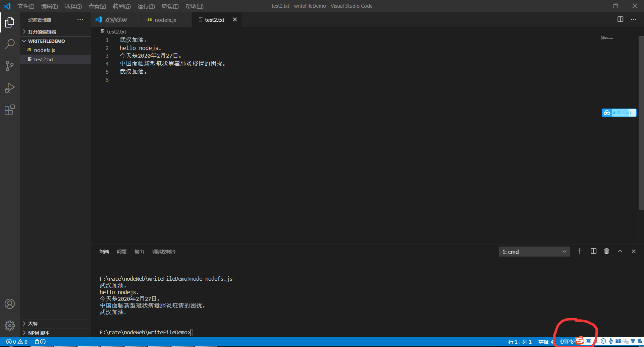
Task: Toggle split terminal panes
Action: click(593, 251)
